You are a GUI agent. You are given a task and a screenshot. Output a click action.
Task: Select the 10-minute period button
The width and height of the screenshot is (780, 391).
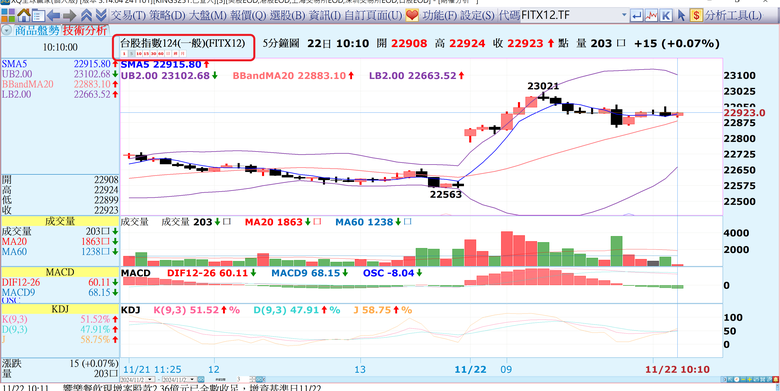tap(139, 54)
